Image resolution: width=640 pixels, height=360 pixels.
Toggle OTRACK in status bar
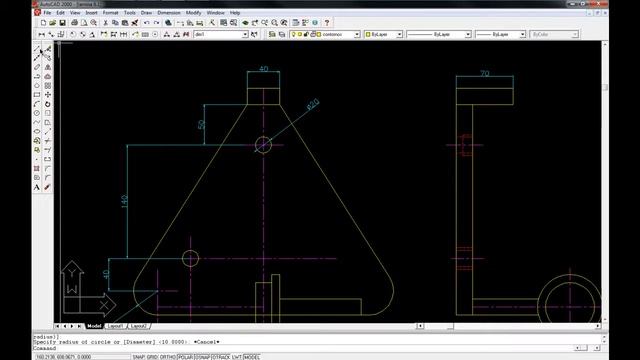221,357
